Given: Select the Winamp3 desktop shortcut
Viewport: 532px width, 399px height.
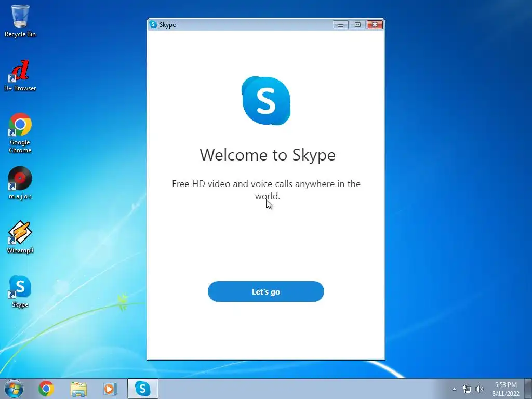Looking at the screenshot, I should pyautogui.click(x=20, y=237).
